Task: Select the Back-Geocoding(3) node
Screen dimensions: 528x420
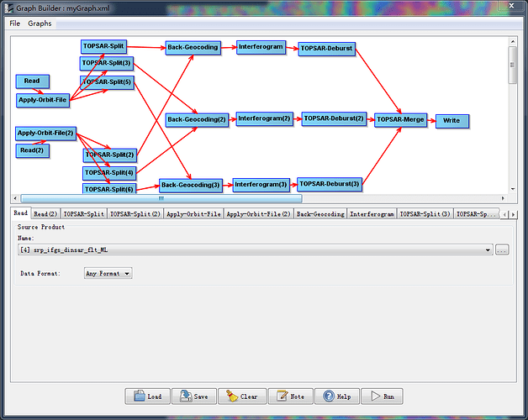Action: [191, 185]
